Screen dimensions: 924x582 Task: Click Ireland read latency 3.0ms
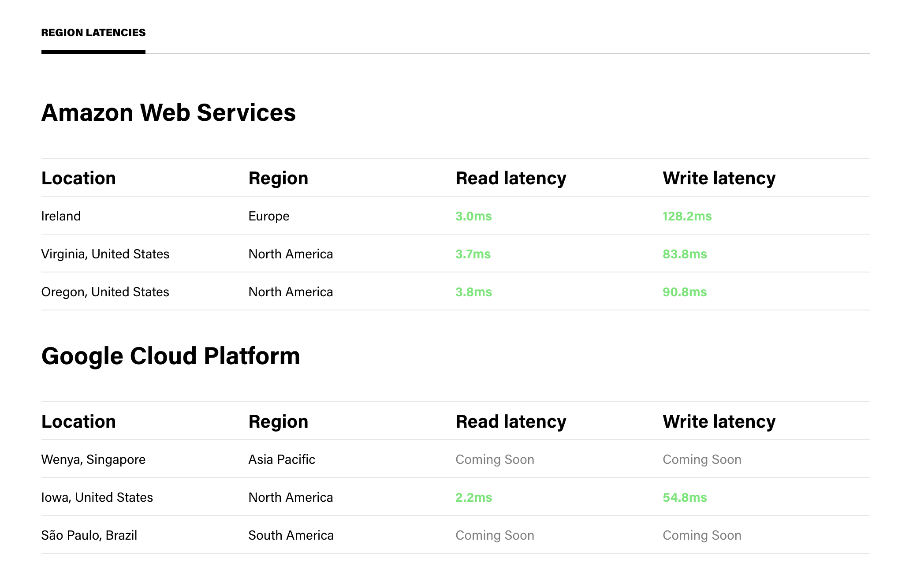click(473, 216)
